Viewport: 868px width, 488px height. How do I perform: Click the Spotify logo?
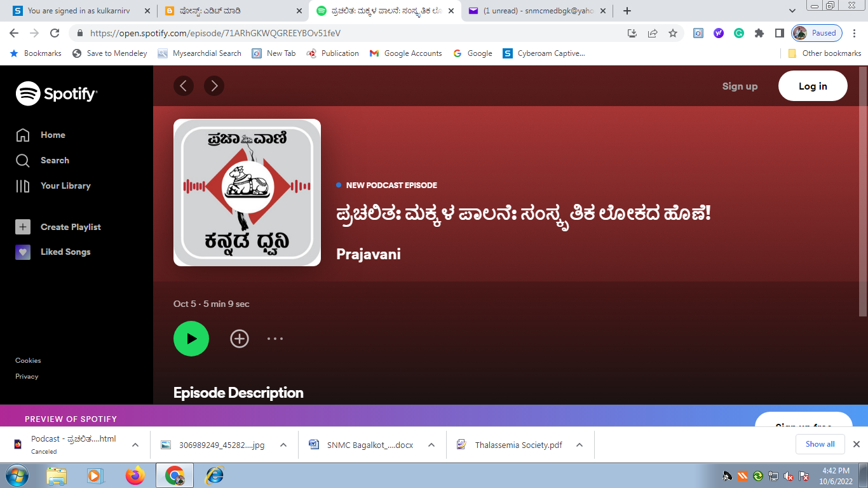point(57,94)
